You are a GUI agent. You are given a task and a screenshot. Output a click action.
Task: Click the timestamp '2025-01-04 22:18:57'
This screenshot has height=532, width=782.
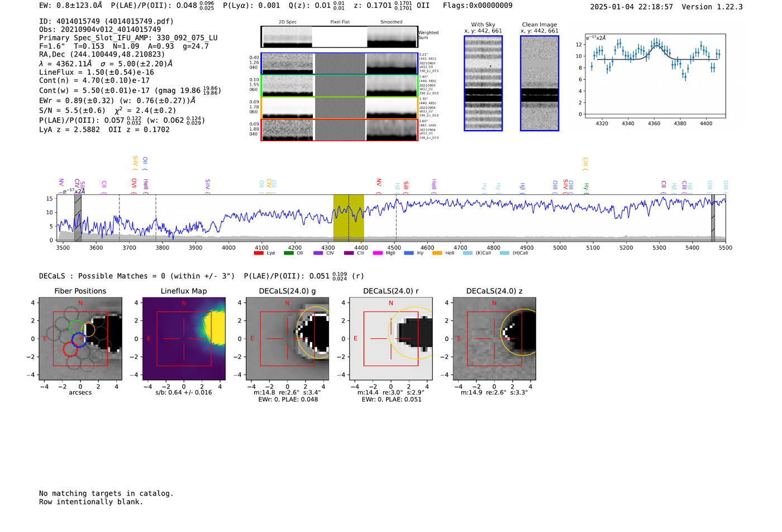[x=631, y=7]
